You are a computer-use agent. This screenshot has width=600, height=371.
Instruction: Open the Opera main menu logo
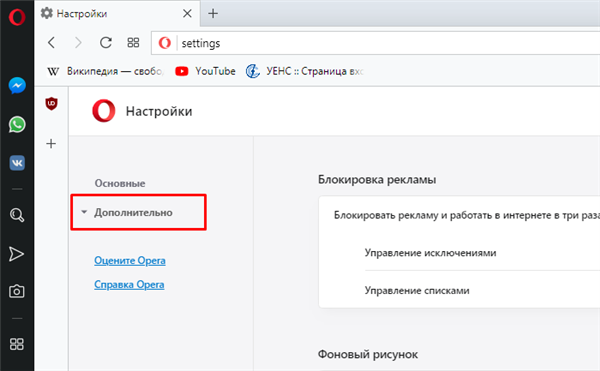pyautogui.click(x=17, y=17)
